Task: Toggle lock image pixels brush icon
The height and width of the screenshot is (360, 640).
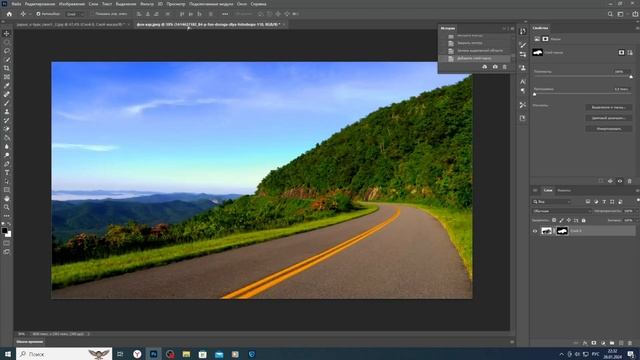Action: tap(561, 220)
